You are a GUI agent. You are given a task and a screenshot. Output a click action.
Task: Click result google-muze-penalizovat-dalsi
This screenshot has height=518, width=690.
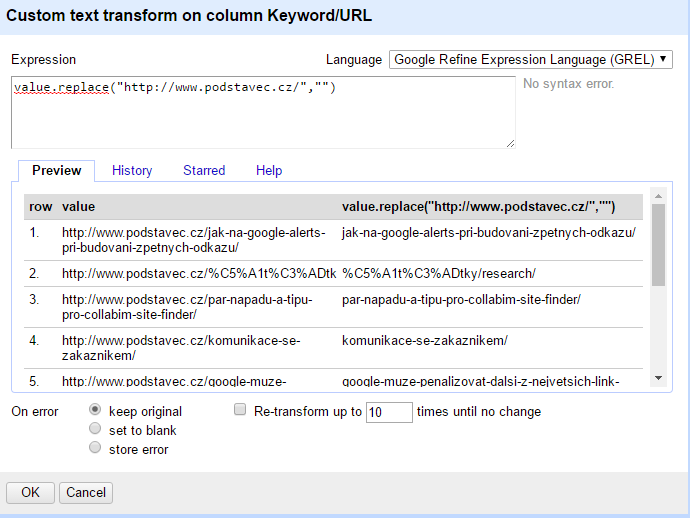(x=481, y=381)
